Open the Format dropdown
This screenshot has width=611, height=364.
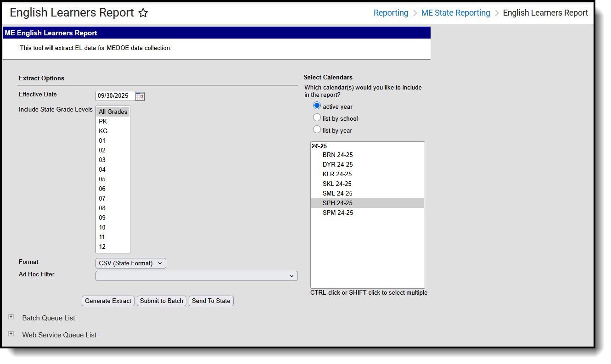coord(131,263)
